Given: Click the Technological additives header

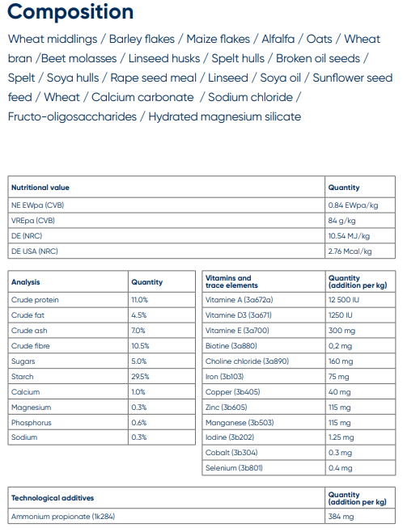Looking at the screenshot, I should (53, 498).
